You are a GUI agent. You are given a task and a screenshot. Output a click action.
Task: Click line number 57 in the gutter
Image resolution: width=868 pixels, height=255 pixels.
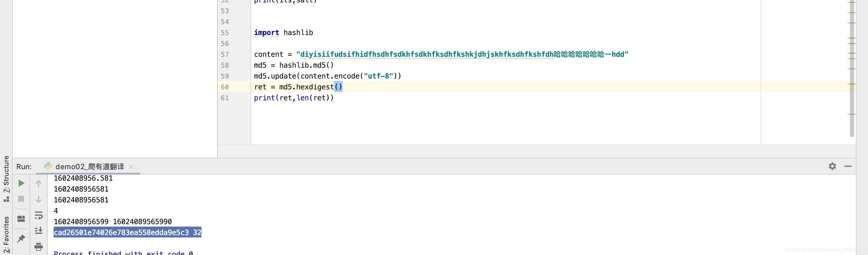click(x=225, y=54)
